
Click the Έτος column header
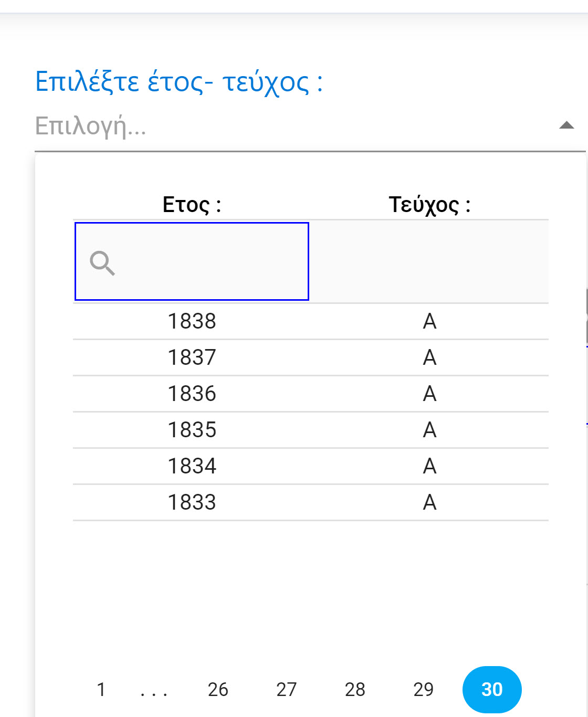coord(192,204)
